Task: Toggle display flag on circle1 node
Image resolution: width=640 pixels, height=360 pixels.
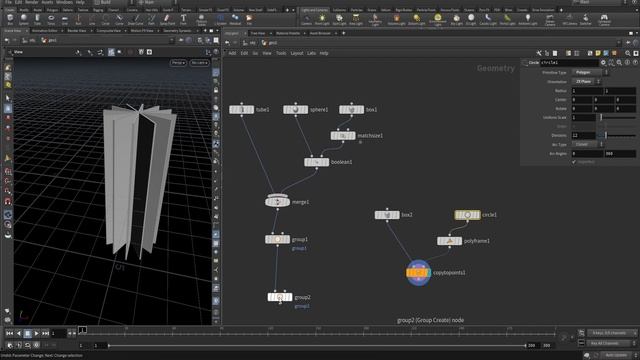Action: (478, 215)
